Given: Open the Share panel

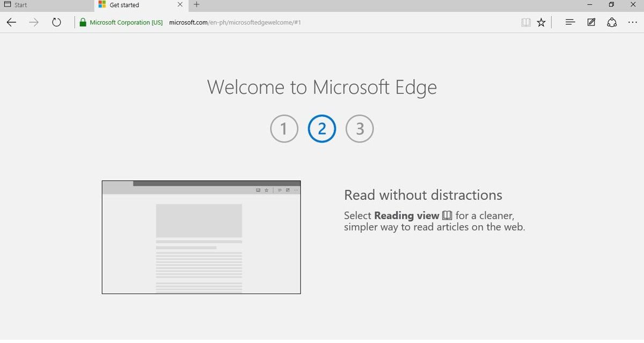Looking at the screenshot, I should click(x=612, y=23).
